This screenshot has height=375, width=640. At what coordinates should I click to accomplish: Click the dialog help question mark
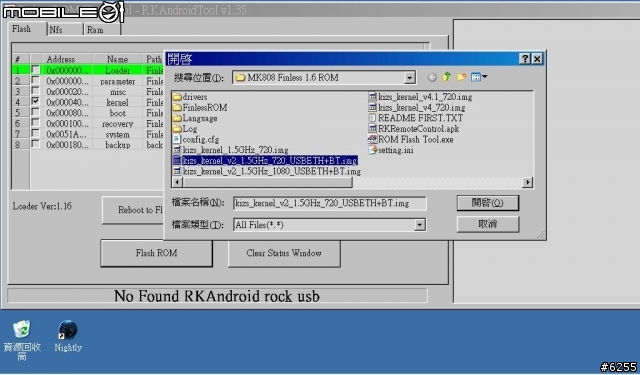pos(525,59)
